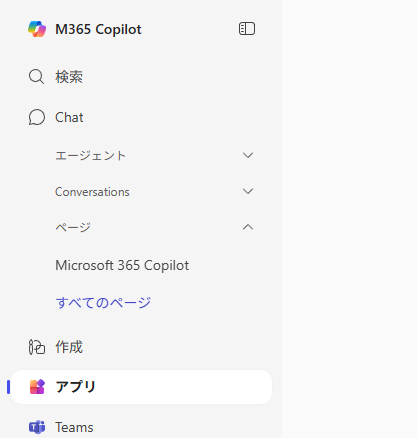Collapse the sidebar with the panel toggle icon
417x438 pixels.
click(247, 29)
